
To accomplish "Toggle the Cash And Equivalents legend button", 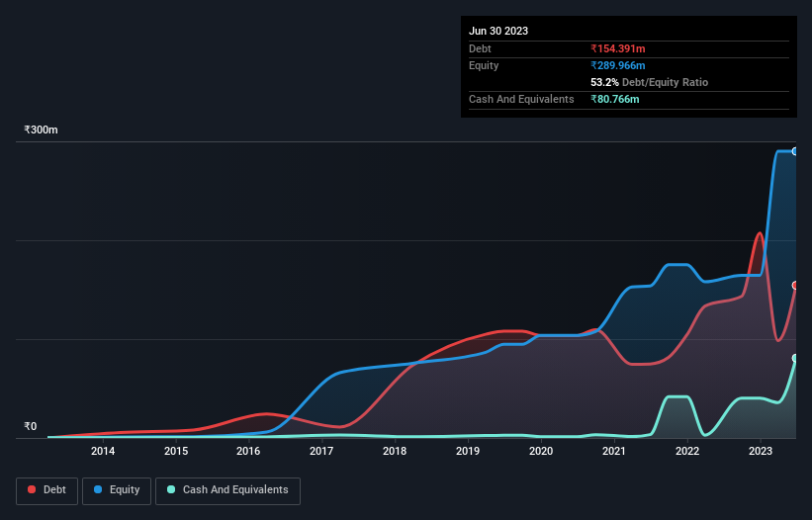I will (x=227, y=490).
